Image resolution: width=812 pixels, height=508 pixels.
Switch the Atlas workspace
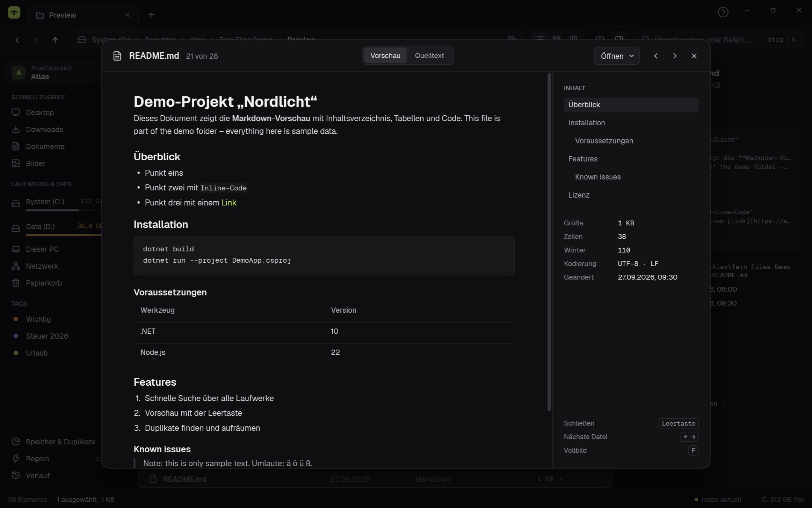pyautogui.click(x=54, y=72)
